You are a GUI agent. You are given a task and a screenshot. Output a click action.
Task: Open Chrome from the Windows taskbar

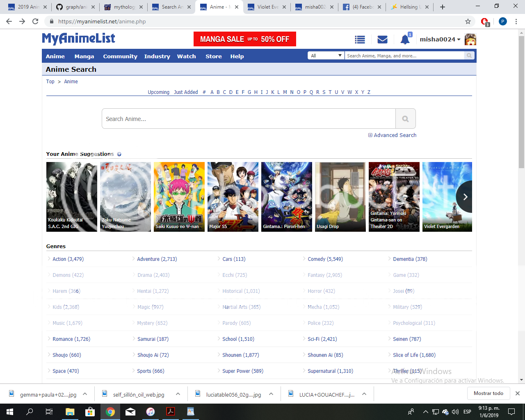click(110, 412)
